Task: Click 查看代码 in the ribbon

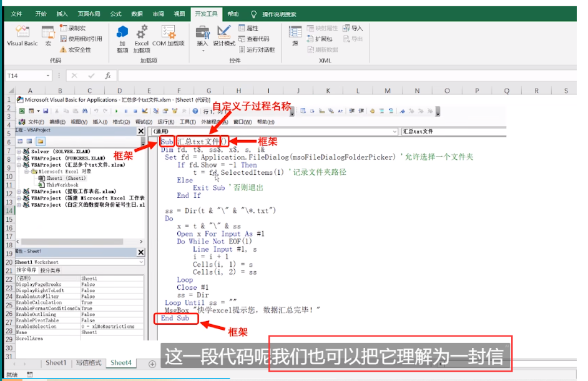Action: tap(254, 39)
